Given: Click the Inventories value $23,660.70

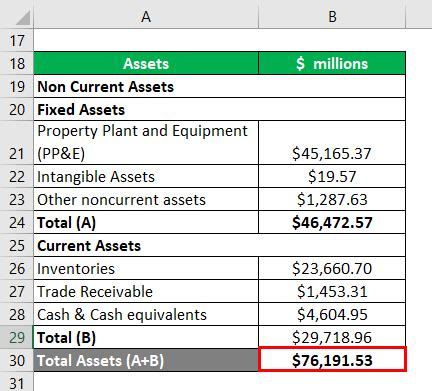Looking at the screenshot, I should tap(332, 268).
